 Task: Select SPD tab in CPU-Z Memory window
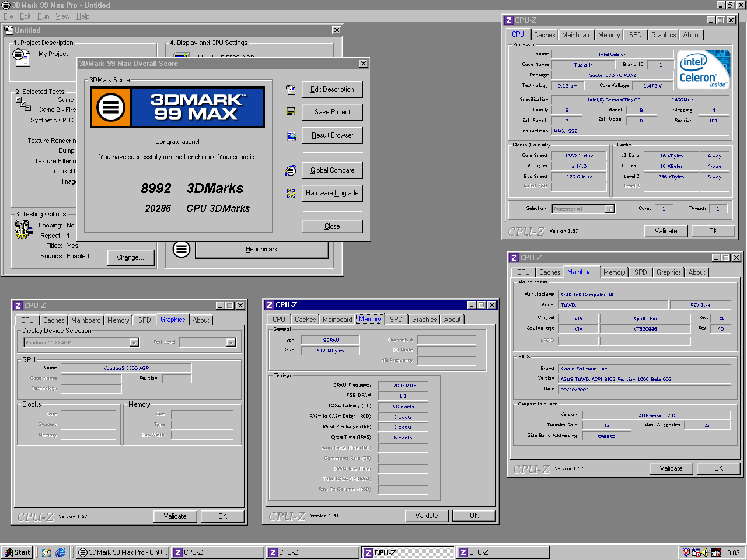(x=396, y=320)
